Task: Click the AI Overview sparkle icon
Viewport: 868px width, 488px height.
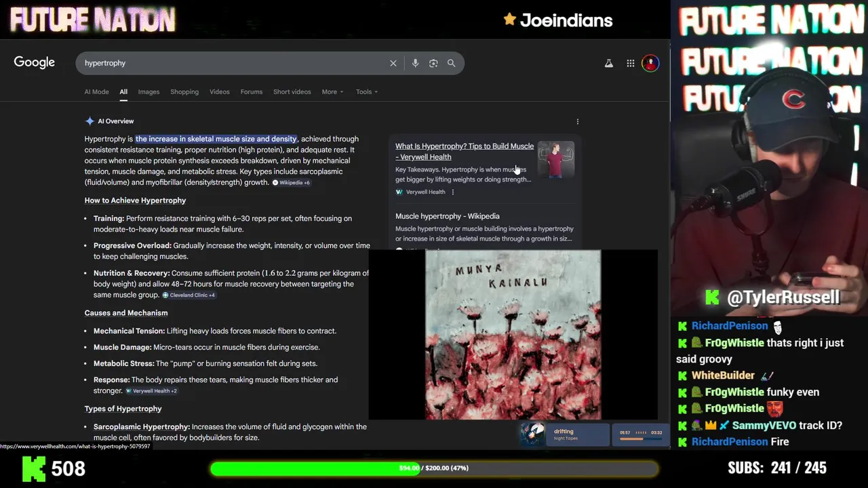Action: [90, 121]
